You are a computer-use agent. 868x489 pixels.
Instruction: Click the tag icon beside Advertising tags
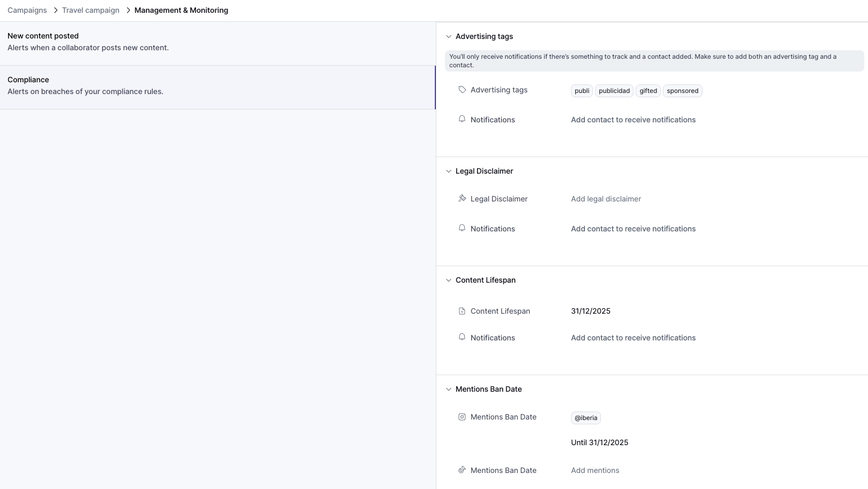coord(462,90)
